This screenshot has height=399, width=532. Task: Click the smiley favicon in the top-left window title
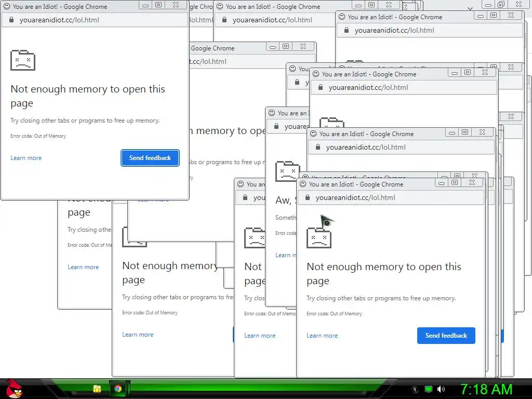[x=7, y=6]
